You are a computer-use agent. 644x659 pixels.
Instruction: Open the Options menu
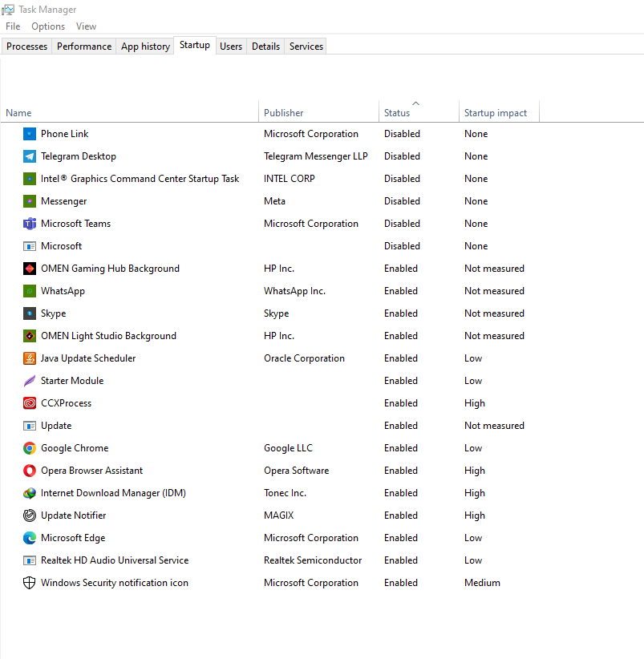(x=48, y=26)
